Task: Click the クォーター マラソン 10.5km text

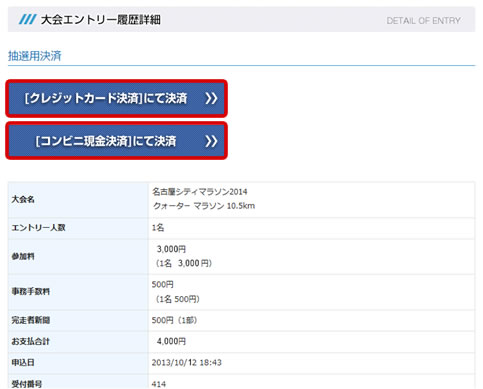Action: pos(204,206)
